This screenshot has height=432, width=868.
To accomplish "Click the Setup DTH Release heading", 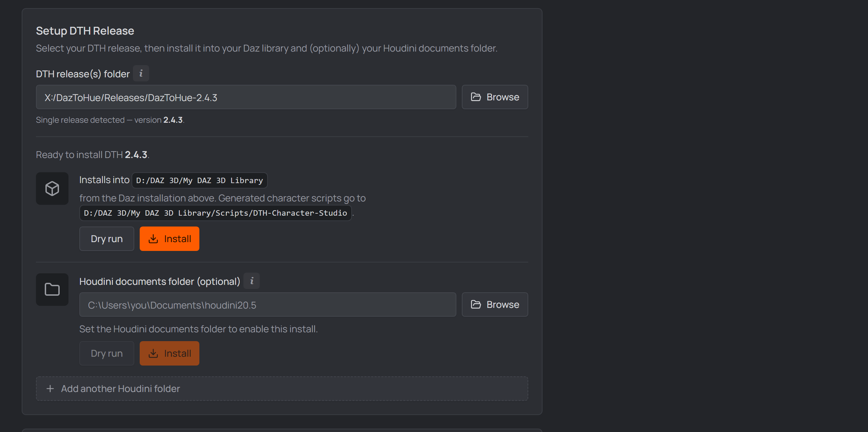I will click(x=85, y=31).
